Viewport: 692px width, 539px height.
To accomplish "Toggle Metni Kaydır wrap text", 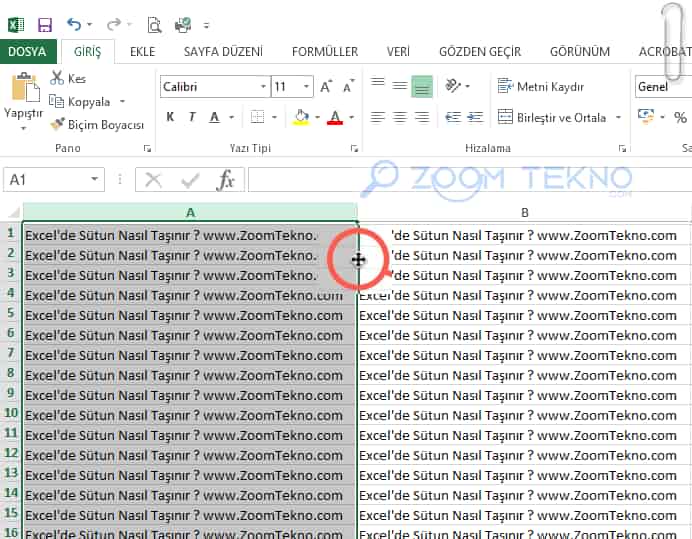I will click(541, 87).
